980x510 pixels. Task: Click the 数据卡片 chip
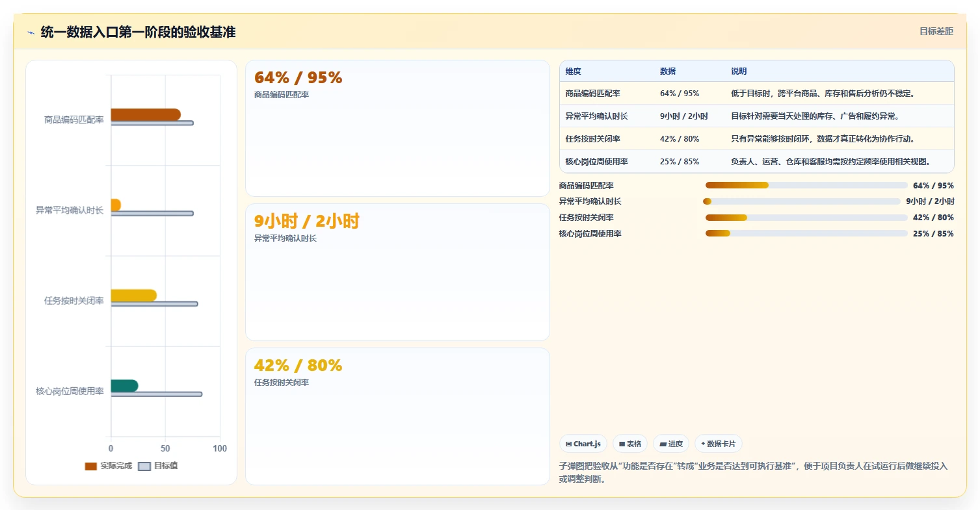pos(719,444)
